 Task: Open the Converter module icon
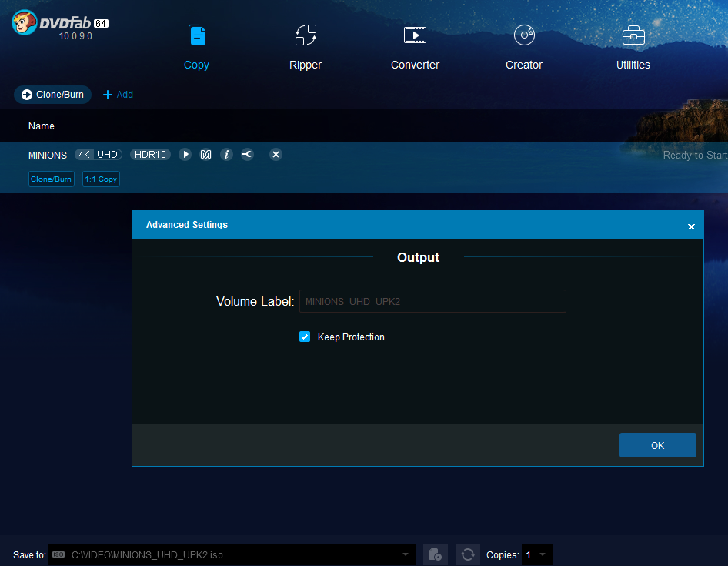tap(415, 35)
